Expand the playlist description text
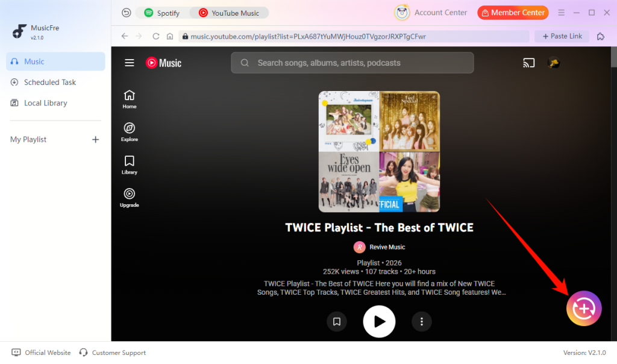This screenshot has height=364, width=617. [x=381, y=288]
